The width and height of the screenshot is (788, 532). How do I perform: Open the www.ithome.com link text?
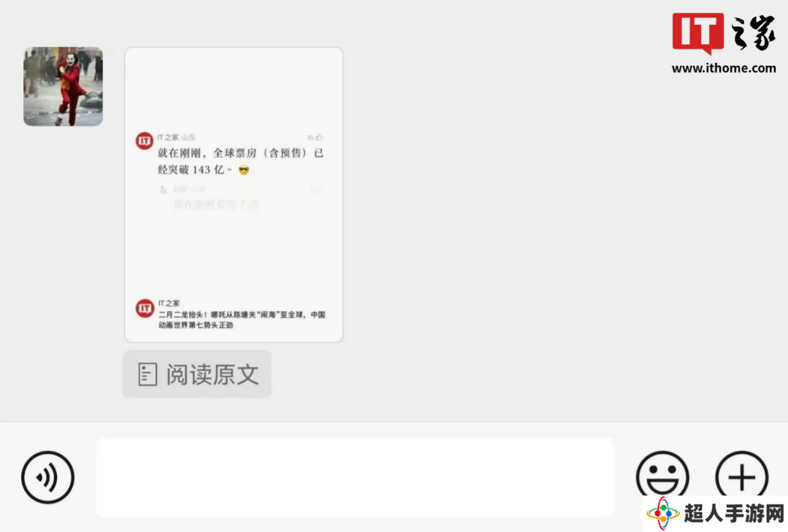coord(724,68)
